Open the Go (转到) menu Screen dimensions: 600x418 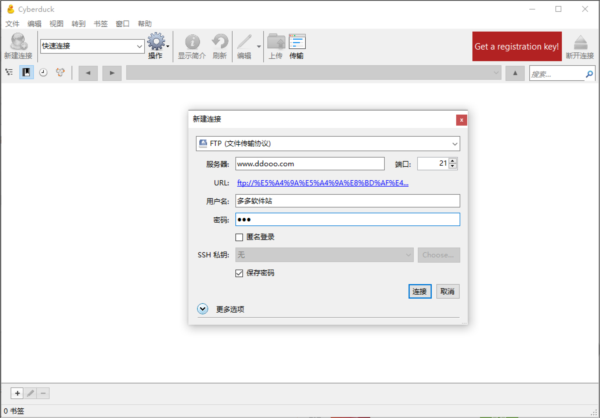(x=79, y=24)
